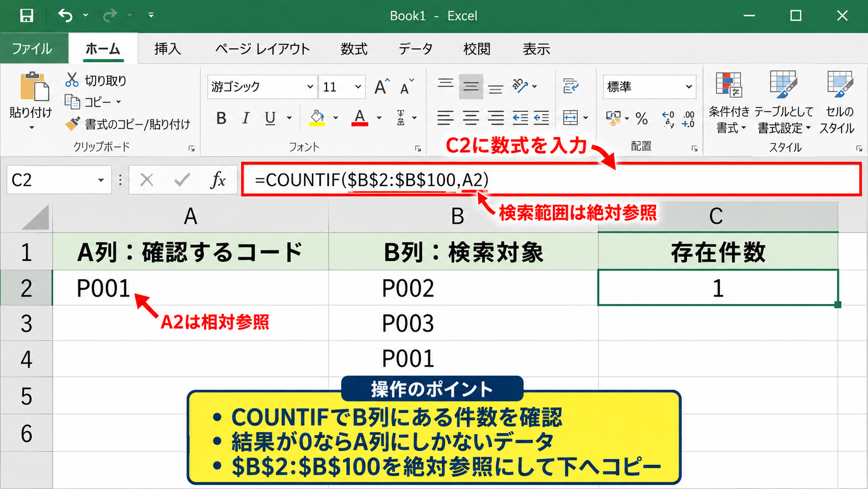Decrease font size with small A icon
Image resolution: width=868 pixels, height=489 pixels.
pos(406,87)
